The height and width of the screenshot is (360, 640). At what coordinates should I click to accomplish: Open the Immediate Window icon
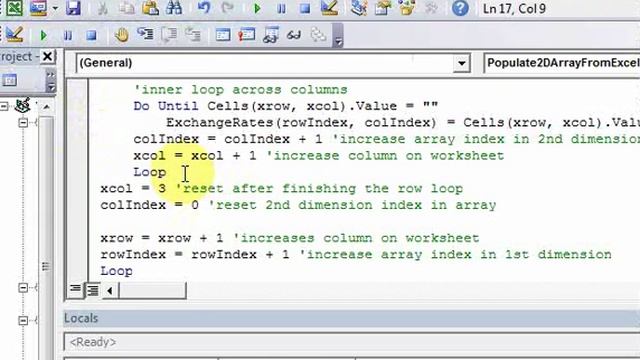[x=247, y=35]
